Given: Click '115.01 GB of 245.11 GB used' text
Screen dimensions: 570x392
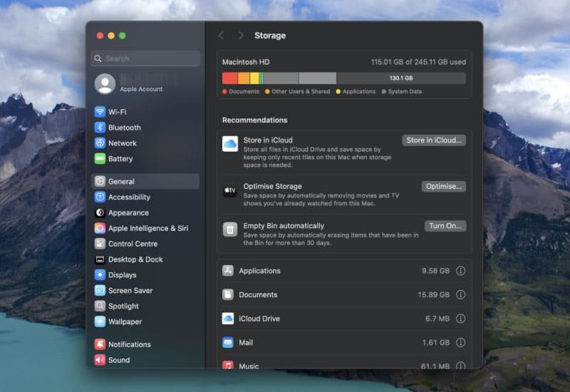Looking at the screenshot, I should [x=418, y=62].
